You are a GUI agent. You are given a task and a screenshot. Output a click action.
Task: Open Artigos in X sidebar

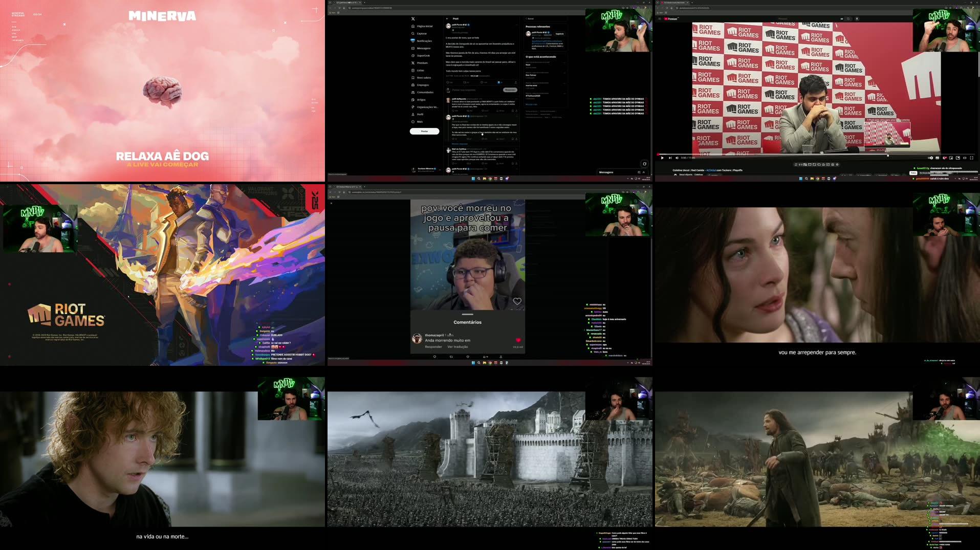tap(418, 100)
